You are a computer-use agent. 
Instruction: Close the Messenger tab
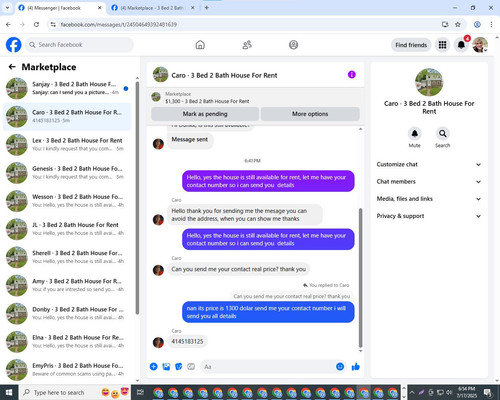coord(99,8)
